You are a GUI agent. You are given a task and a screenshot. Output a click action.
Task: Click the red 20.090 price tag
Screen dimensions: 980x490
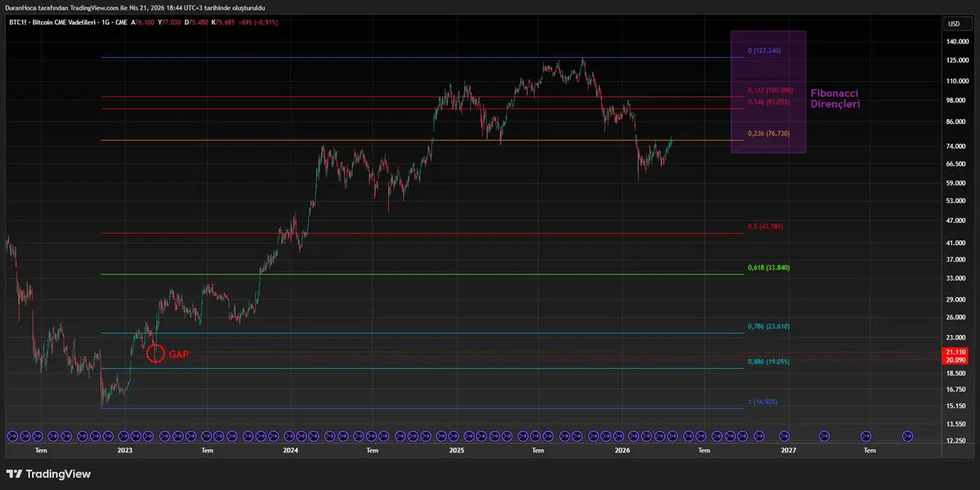click(x=956, y=359)
